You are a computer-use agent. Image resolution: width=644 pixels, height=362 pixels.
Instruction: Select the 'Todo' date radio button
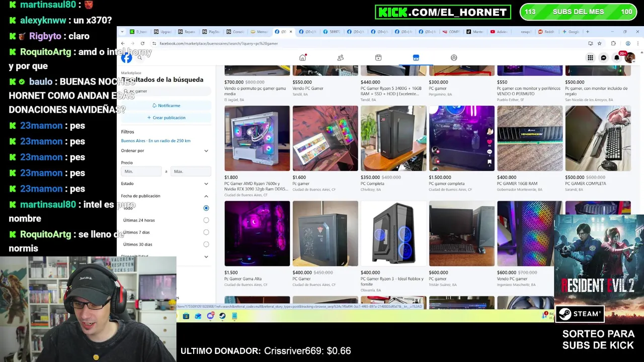[x=206, y=208]
